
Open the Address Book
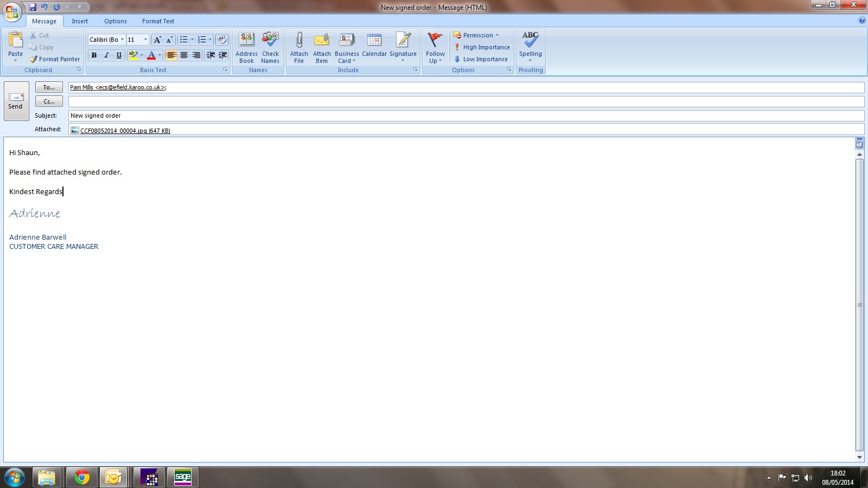click(246, 48)
